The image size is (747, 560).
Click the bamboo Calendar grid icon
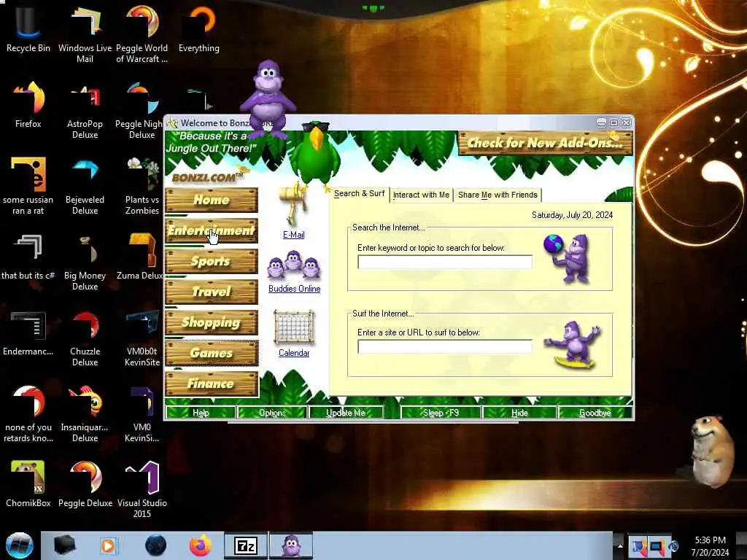[x=294, y=327]
